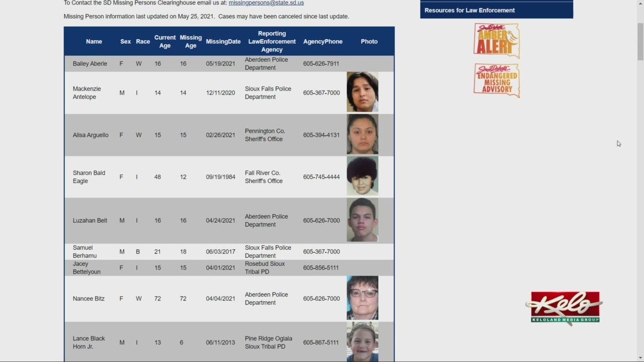Viewport: 644px width, 362px height.
Task: Click the Photo column header
Action: (x=369, y=42)
